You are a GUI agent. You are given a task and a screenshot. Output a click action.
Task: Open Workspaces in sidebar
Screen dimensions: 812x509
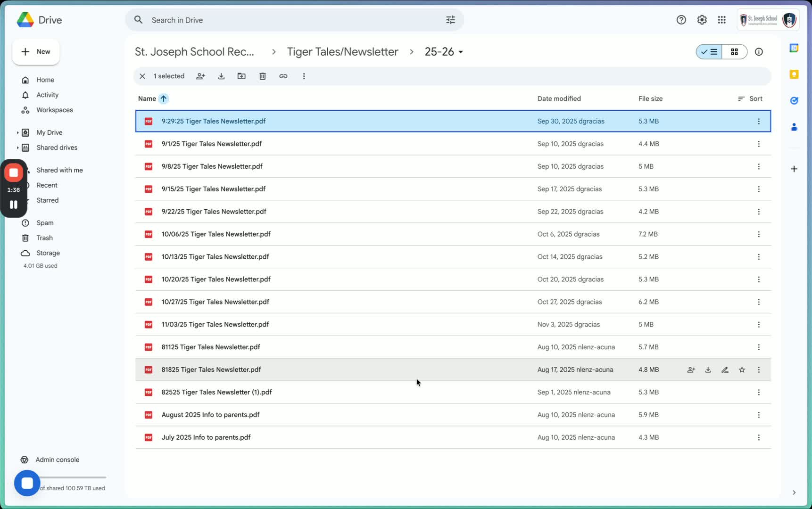pyautogui.click(x=54, y=110)
